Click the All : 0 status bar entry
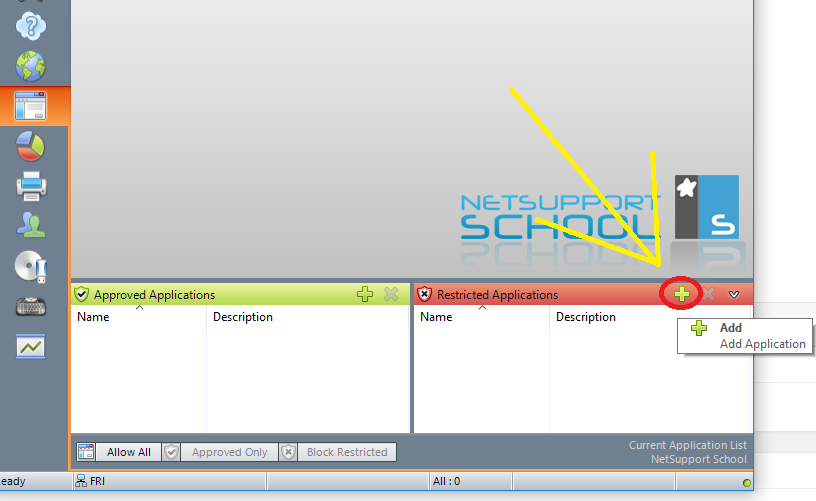Screen dimensions: 816x501 click(x=447, y=481)
